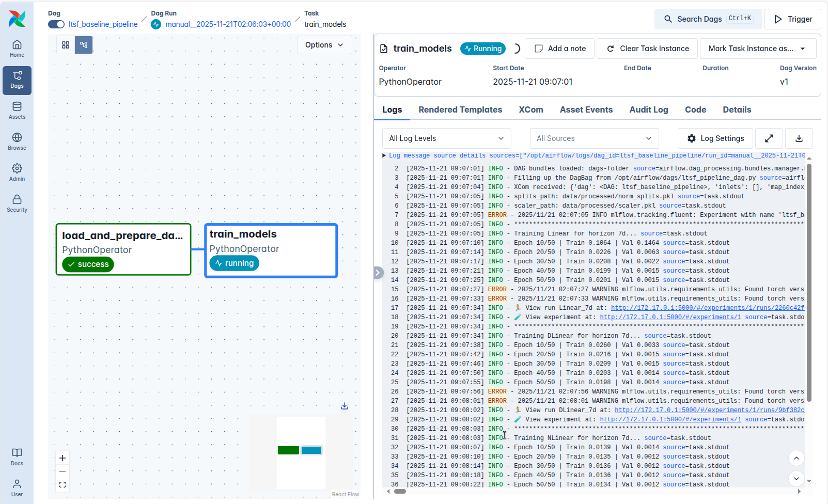
Task: Open User menu in sidebar
Action: point(17,488)
